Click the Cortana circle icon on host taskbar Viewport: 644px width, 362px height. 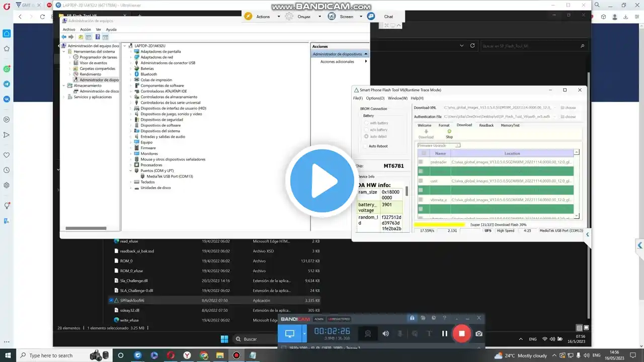pos(120,355)
